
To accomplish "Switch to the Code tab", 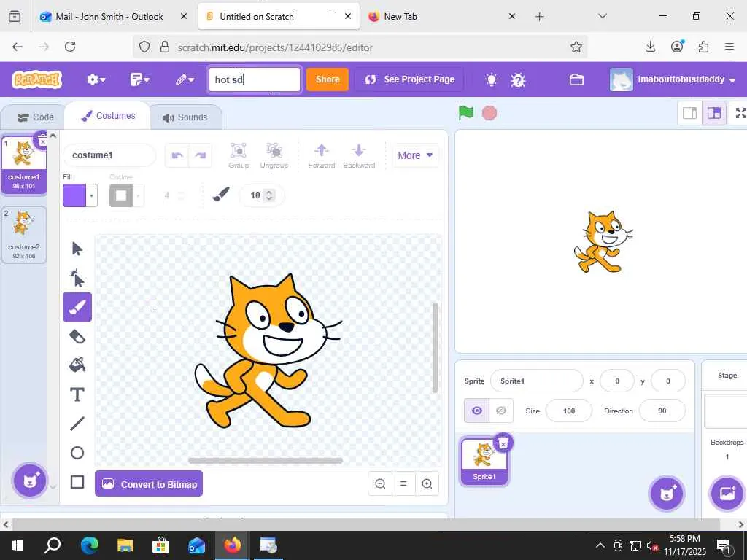I will click(x=35, y=117).
